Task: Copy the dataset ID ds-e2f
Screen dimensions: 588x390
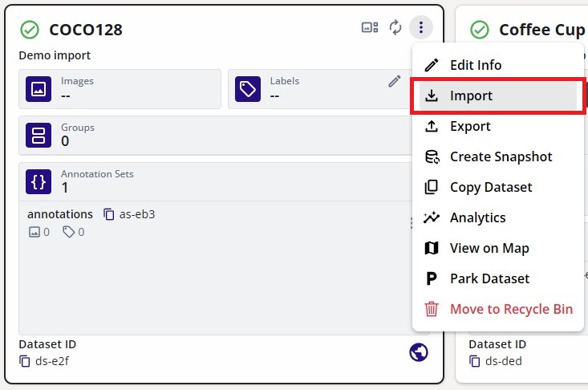Action: 25,361
